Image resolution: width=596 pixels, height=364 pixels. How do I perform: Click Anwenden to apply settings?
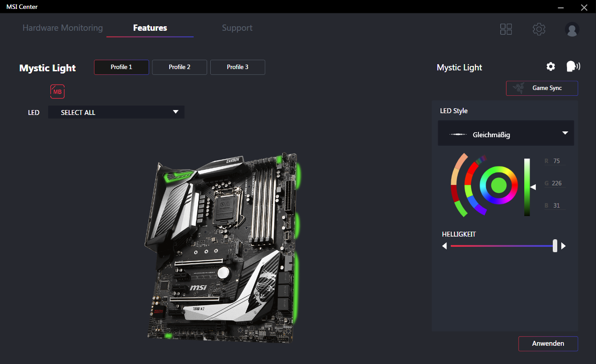point(548,344)
